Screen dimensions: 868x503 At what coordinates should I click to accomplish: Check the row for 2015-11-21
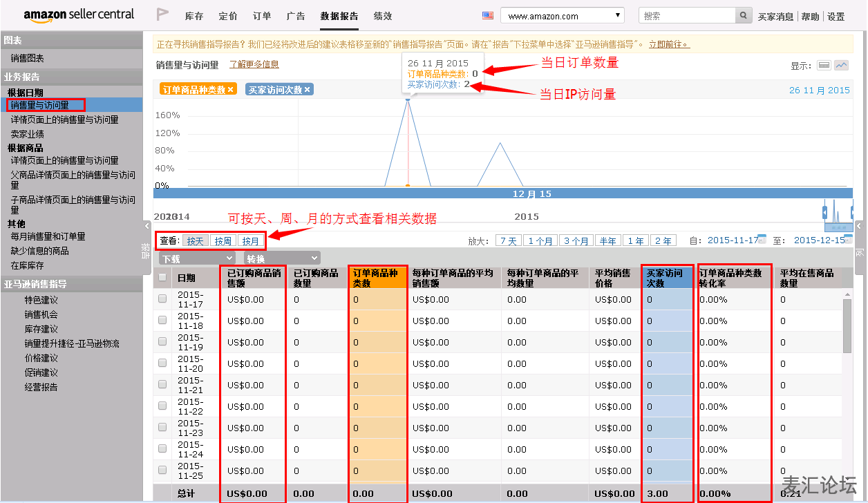point(162,384)
